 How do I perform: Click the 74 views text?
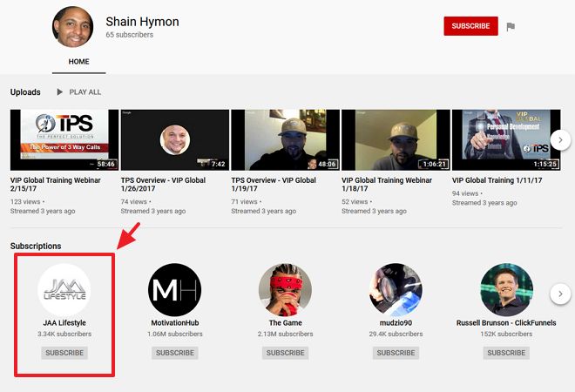pos(134,202)
